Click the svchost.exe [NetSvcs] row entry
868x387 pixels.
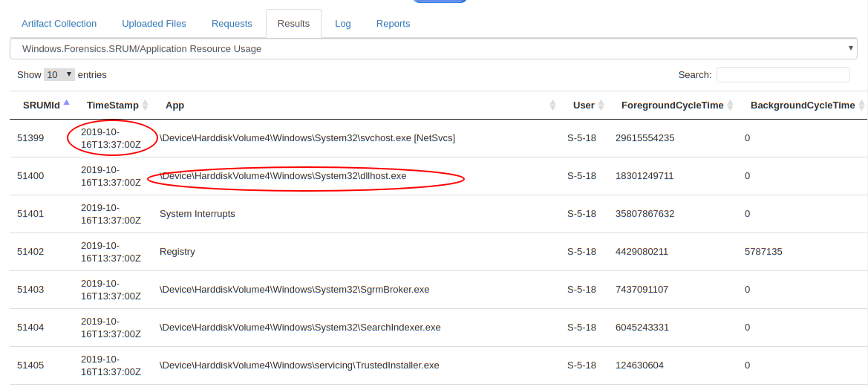point(307,138)
